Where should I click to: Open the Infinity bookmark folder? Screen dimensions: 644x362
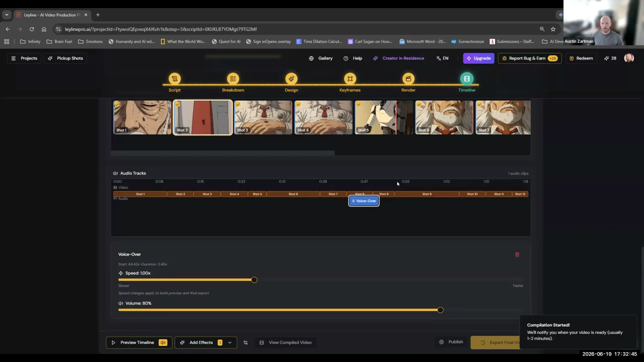(30, 41)
